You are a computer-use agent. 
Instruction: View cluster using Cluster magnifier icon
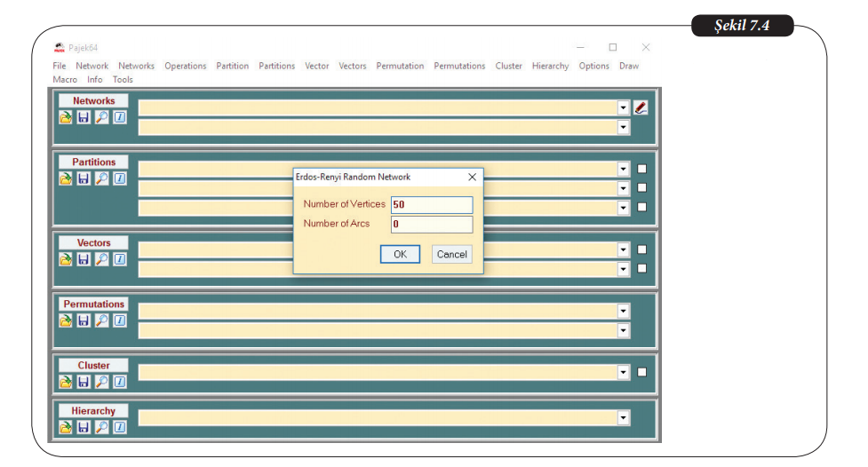pos(101,382)
